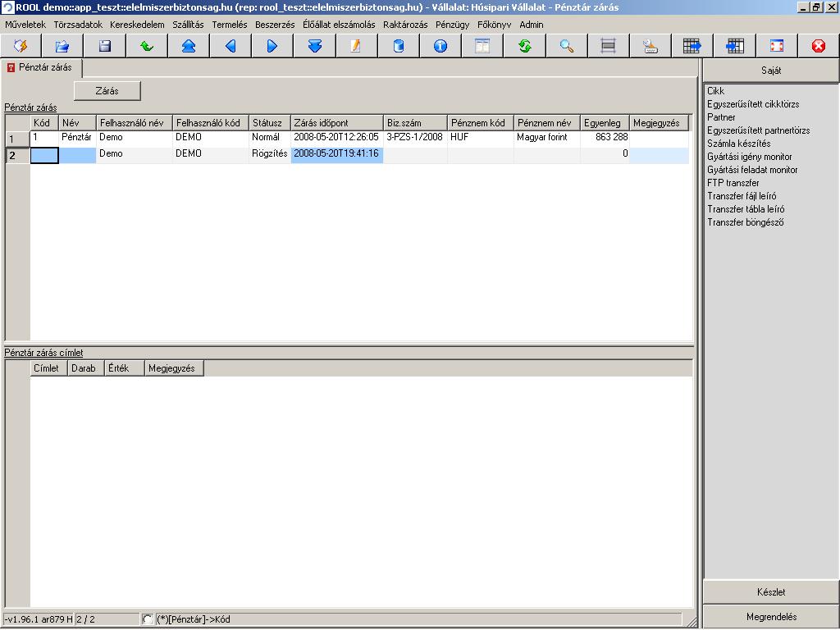Open the Pénzügy menu
This screenshot has width=840, height=630.
coord(452,25)
